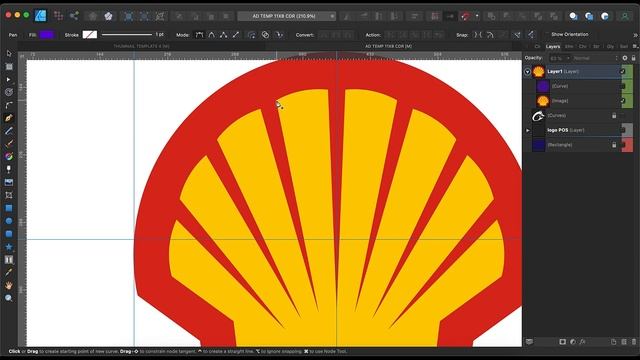Select the Layers panel tab
This screenshot has width=640, height=360.
(x=553, y=47)
